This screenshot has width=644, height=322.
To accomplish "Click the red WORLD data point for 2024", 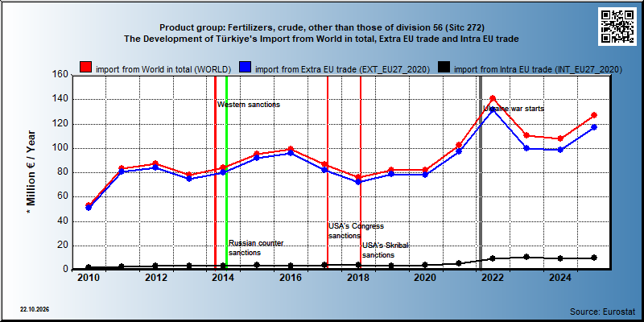I will tap(560, 138).
